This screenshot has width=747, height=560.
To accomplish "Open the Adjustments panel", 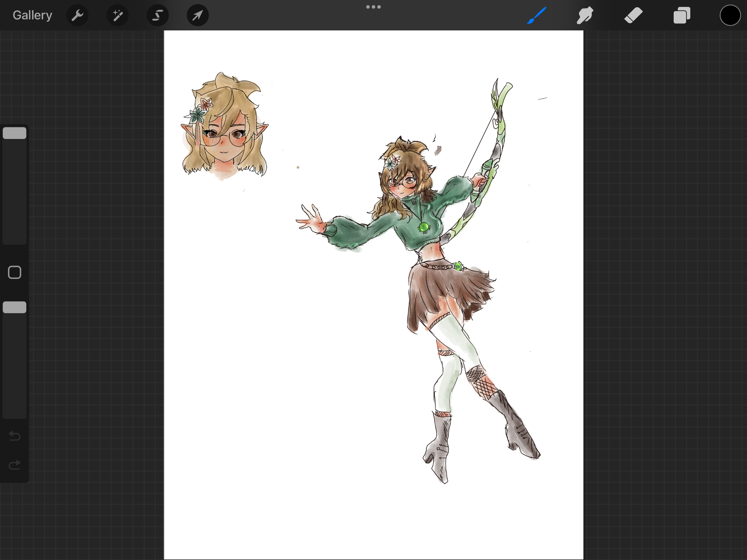I will tap(118, 15).
